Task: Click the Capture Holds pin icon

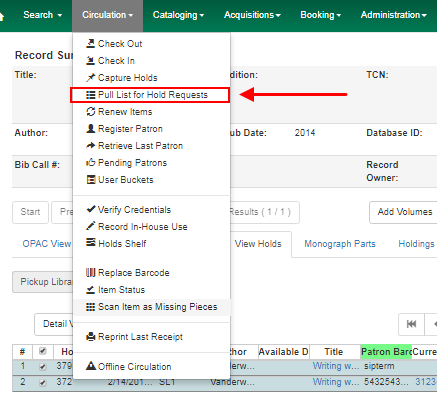Action: coord(90,77)
